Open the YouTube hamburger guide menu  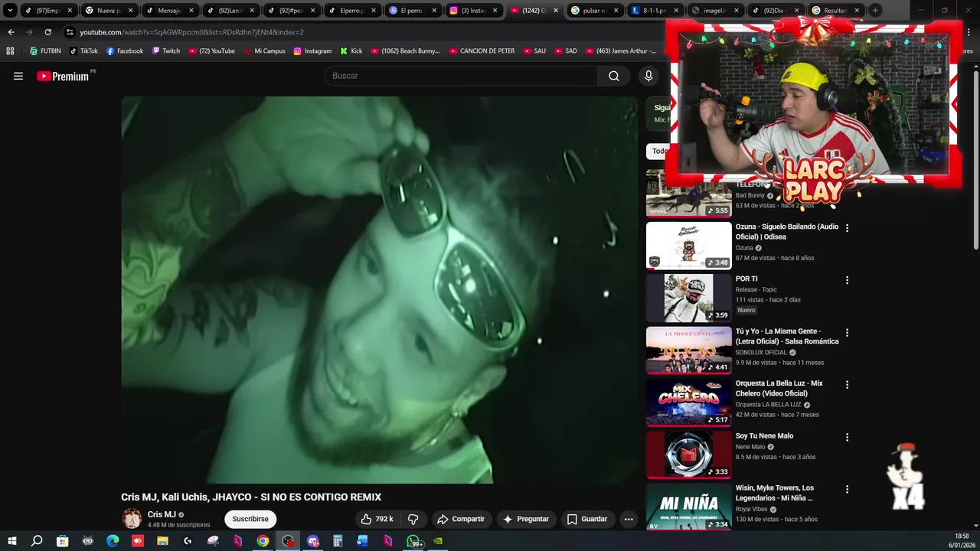click(x=18, y=76)
